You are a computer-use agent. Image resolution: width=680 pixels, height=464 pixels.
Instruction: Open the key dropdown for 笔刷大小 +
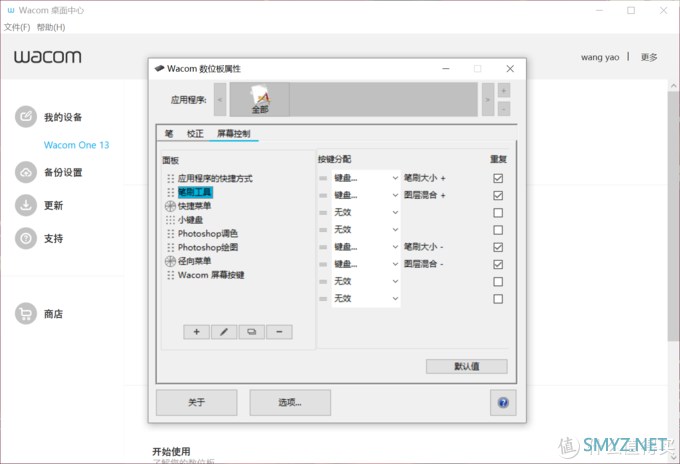366,178
